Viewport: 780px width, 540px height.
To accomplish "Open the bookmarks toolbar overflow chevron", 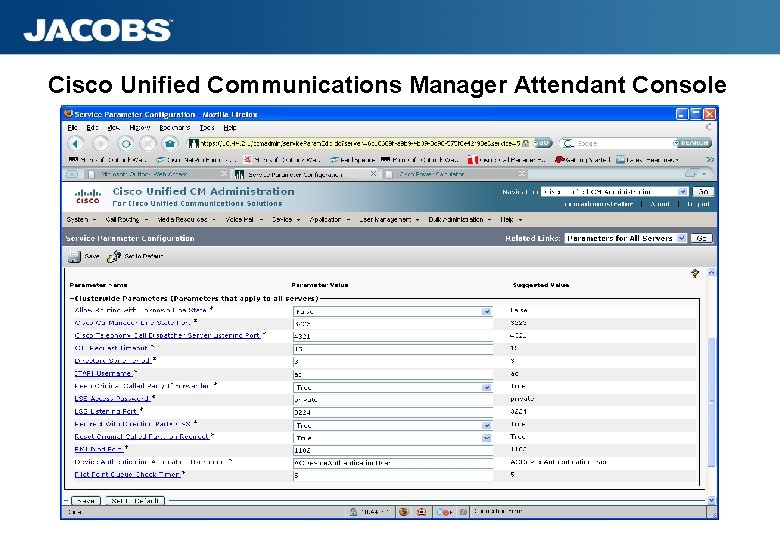I will pos(710,160).
